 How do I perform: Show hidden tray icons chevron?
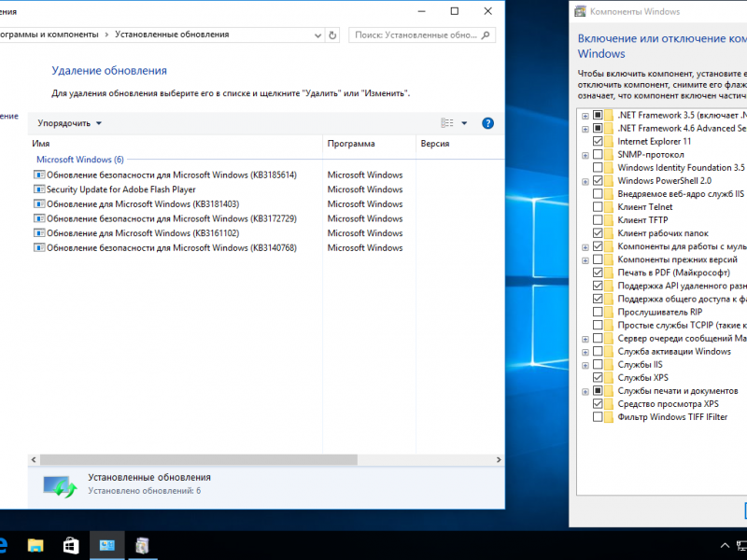click(x=725, y=546)
